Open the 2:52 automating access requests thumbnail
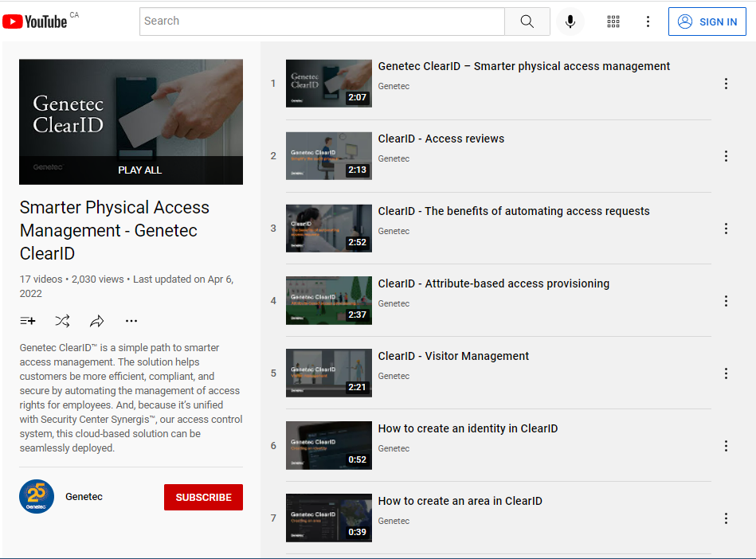 click(329, 229)
